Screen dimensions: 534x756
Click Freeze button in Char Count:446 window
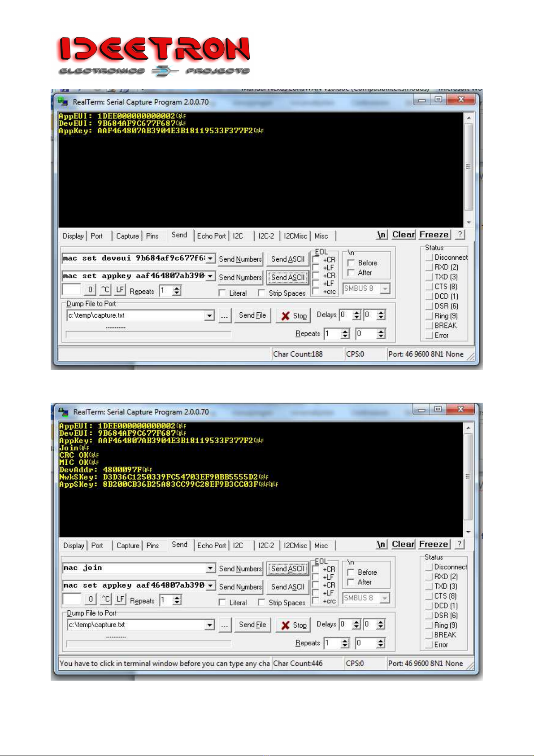(x=434, y=544)
